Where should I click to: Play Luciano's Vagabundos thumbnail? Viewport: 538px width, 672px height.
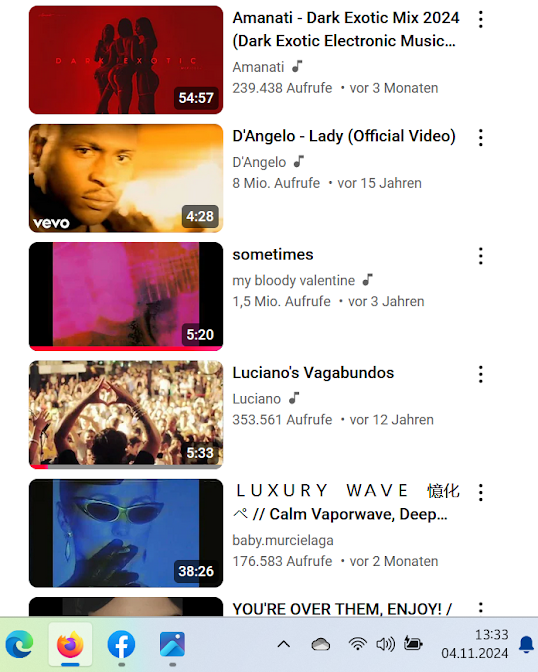(126, 415)
